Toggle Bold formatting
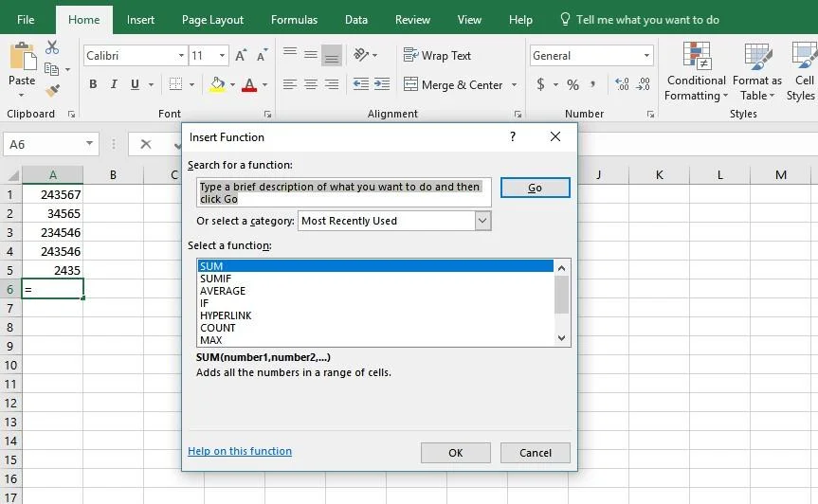This screenshot has height=504, width=818. coord(93,84)
